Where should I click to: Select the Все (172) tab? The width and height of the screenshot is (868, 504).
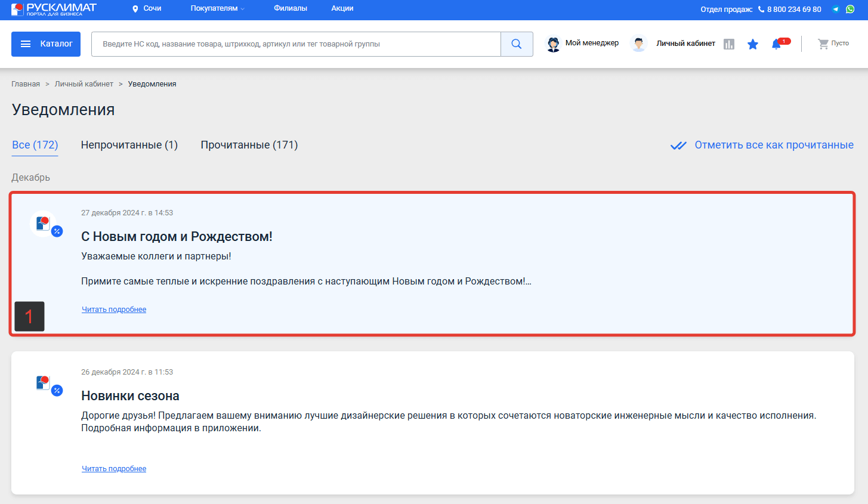35,145
